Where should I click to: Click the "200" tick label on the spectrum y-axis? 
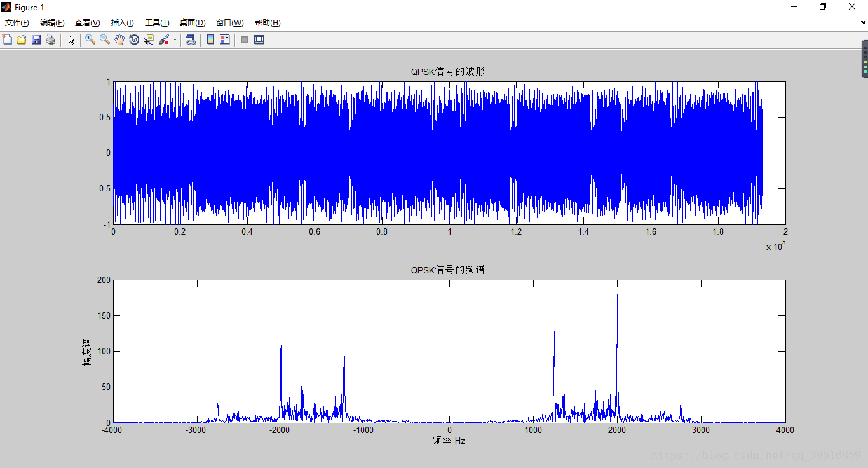pyautogui.click(x=104, y=280)
